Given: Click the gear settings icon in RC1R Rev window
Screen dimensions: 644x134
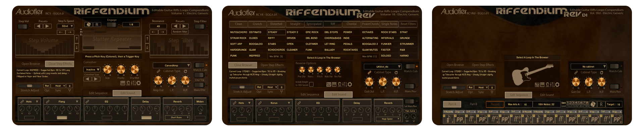Looking at the screenshot, I should pos(350,84).
